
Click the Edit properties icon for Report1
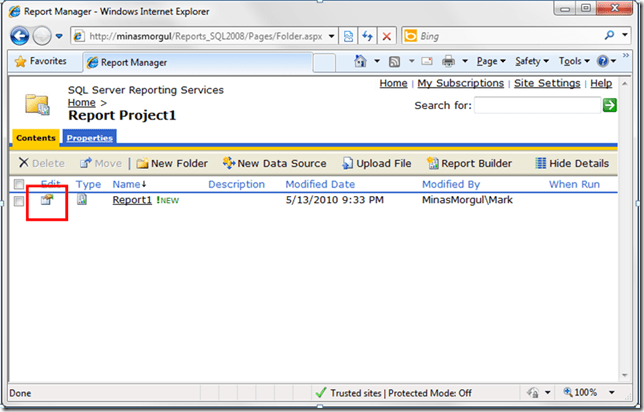coord(46,201)
